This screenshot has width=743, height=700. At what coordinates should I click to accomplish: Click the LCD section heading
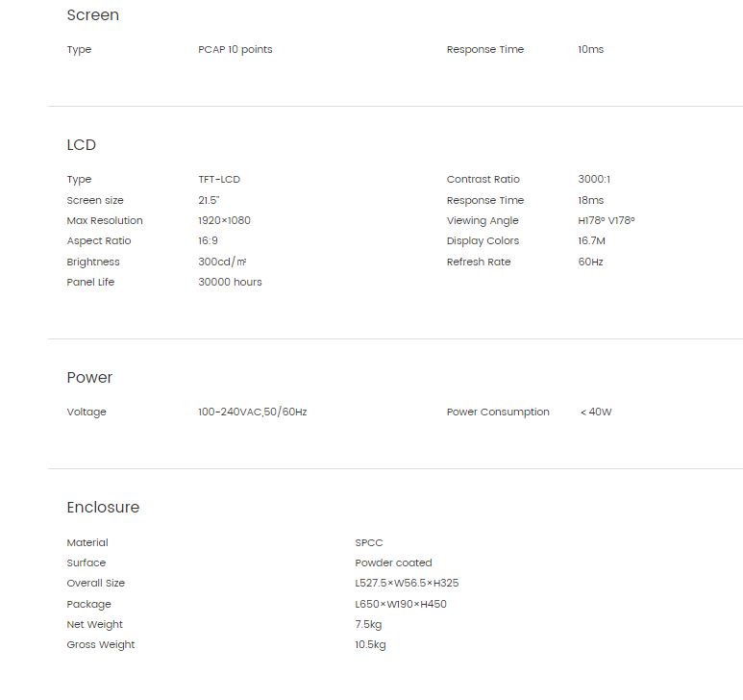tap(82, 145)
